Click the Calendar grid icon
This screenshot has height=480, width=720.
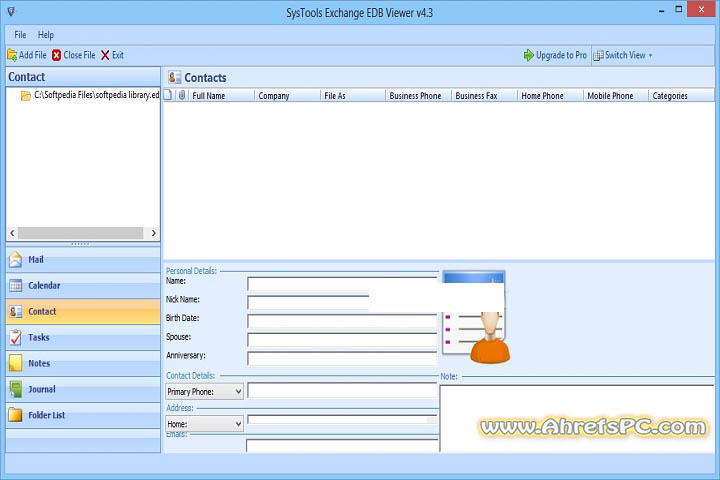point(15,286)
